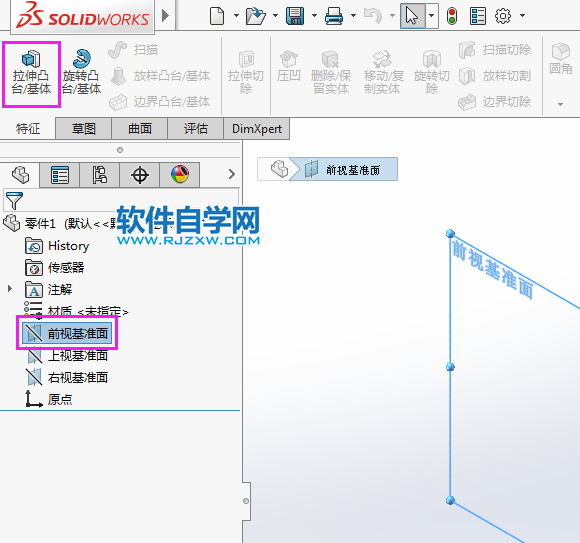Screen dimensions: 580x543
Task: Click the middle handle point of plane
Action: (450, 367)
